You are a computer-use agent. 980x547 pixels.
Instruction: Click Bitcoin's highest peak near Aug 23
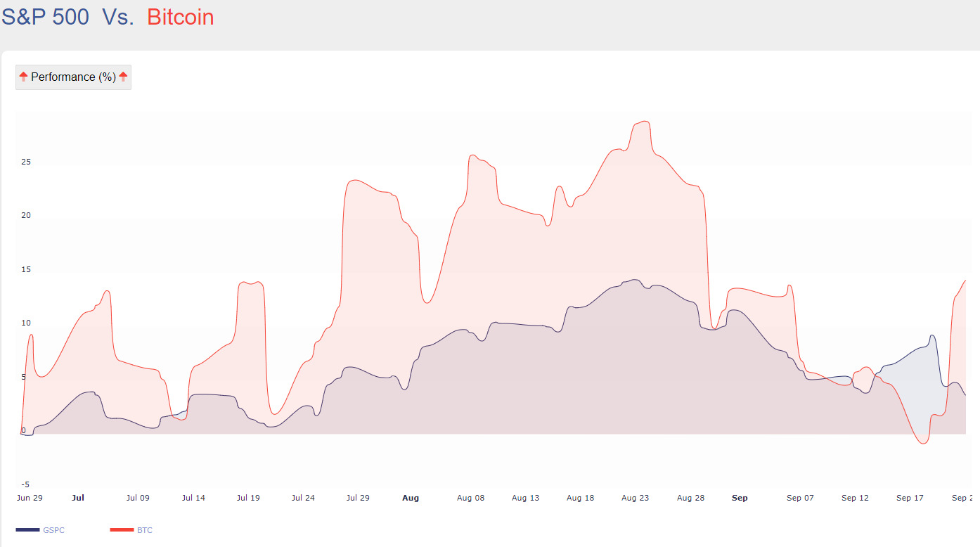[x=643, y=122]
